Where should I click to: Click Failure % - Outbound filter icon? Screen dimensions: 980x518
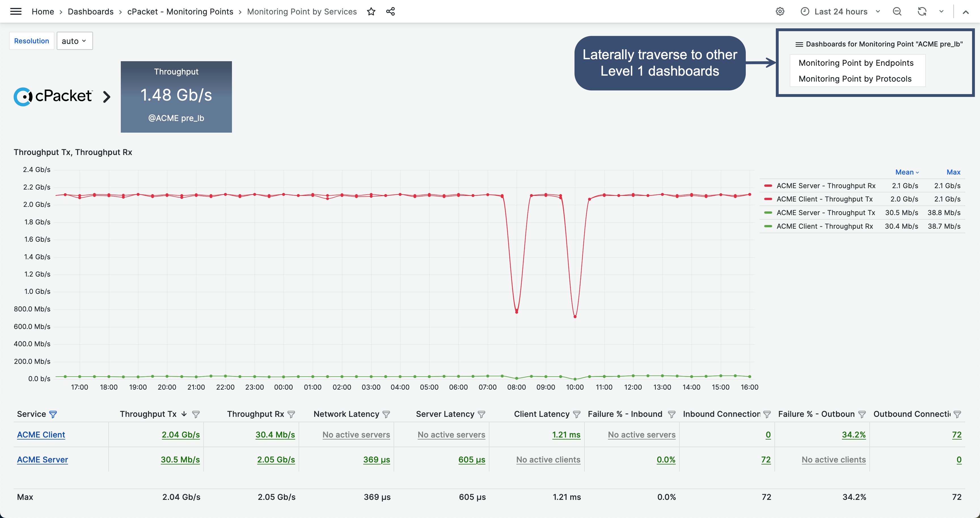pos(862,414)
